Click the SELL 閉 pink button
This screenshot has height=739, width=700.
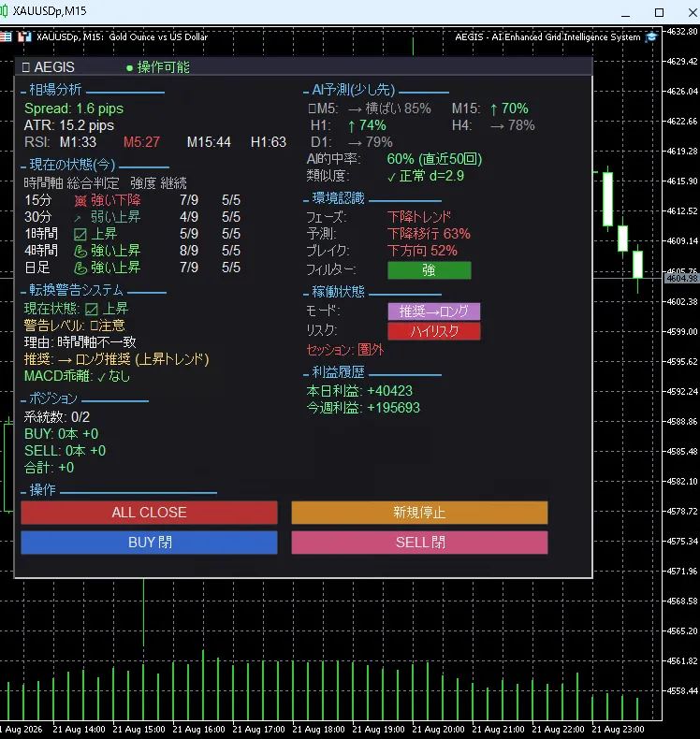(x=419, y=543)
